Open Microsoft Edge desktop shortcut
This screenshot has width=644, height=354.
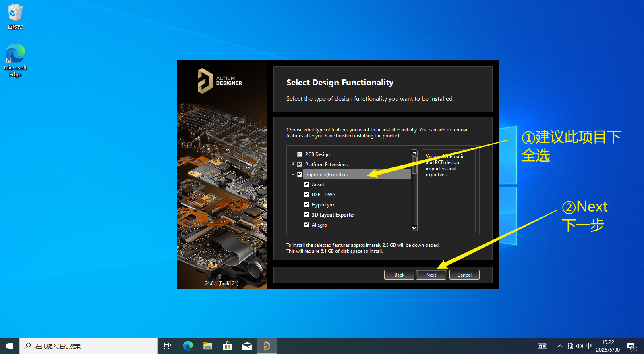15,60
